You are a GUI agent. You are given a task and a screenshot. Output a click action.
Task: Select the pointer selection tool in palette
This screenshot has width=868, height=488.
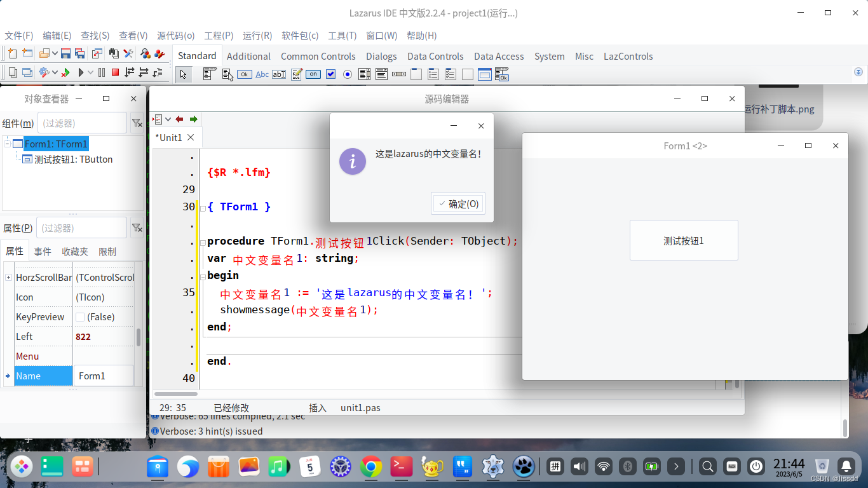pyautogui.click(x=183, y=74)
